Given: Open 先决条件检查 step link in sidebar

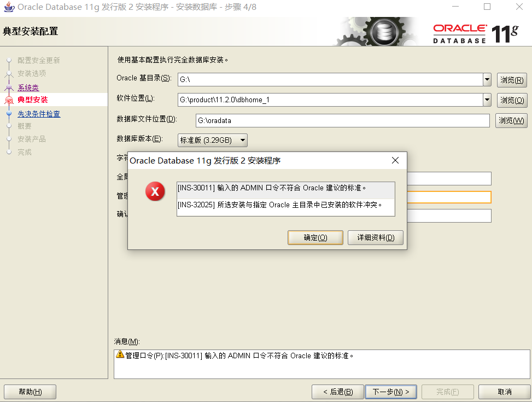Looking at the screenshot, I should tap(39, 114).
